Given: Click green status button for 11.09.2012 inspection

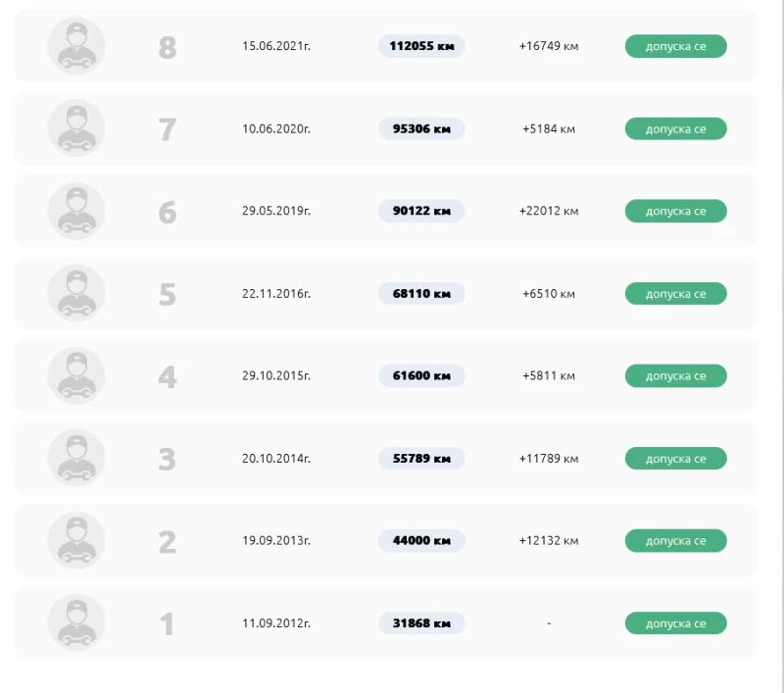Looking at the screenshot, I should (x=675, y=623).
